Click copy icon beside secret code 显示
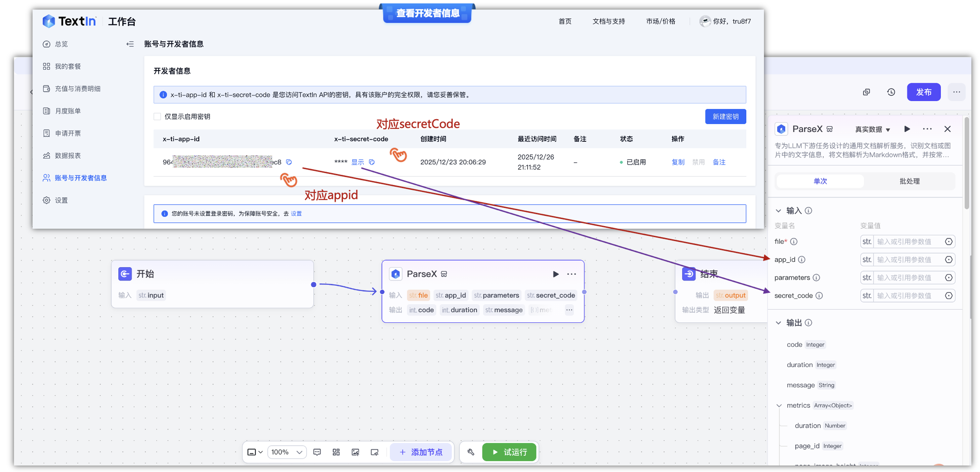This screenshot has width=980, height=472. point(372,162)
